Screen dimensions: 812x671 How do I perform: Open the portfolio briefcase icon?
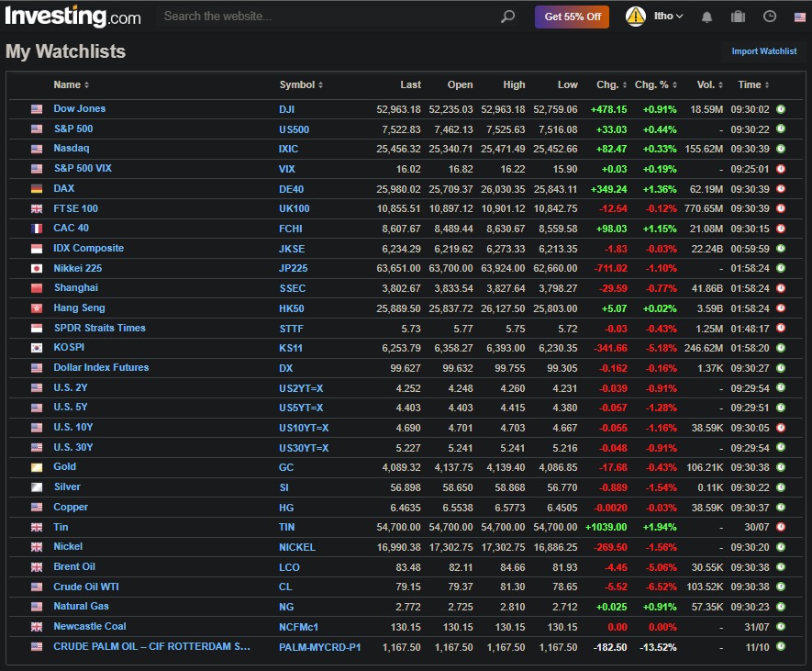point(738,17)
